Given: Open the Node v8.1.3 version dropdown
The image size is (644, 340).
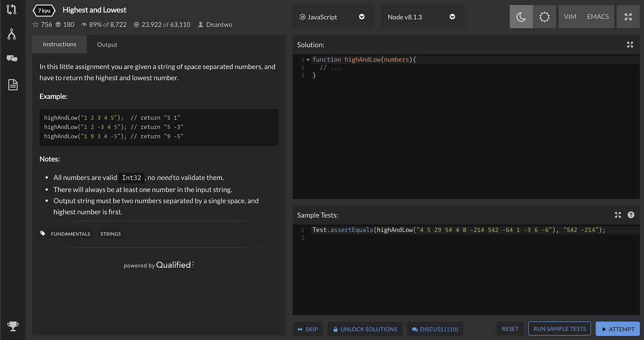Looking at the screenshot, I should point(422,17).
